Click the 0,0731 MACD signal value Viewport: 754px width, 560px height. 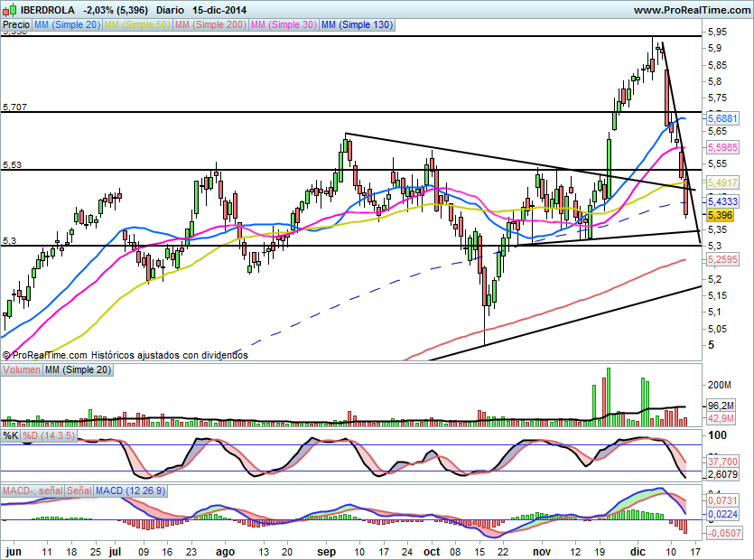point(722,500)
